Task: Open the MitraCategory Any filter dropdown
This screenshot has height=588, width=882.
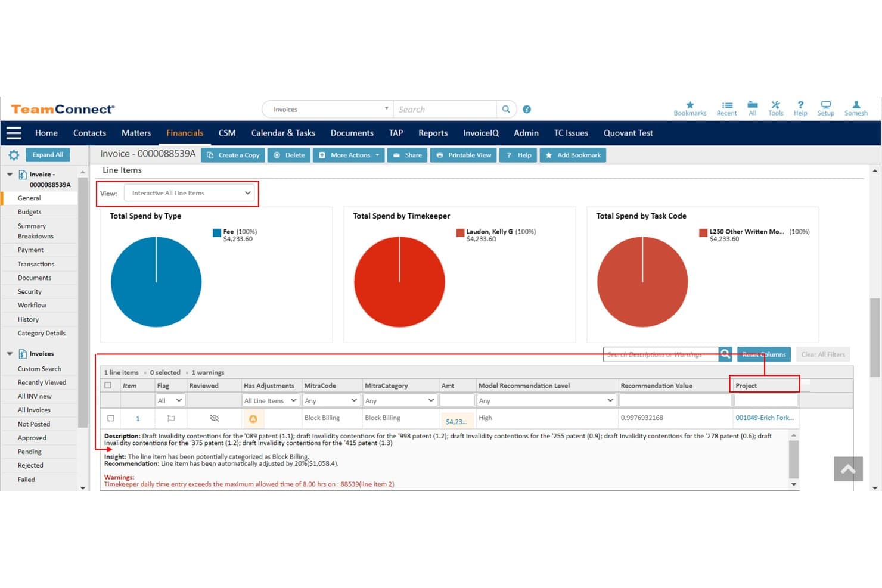Action: [x=400, y=400]
